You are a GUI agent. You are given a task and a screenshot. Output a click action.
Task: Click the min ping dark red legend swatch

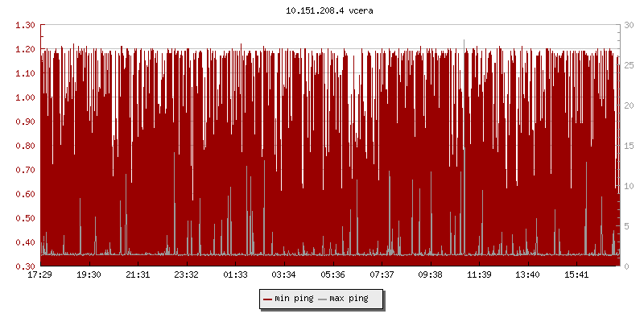(267, 299)
